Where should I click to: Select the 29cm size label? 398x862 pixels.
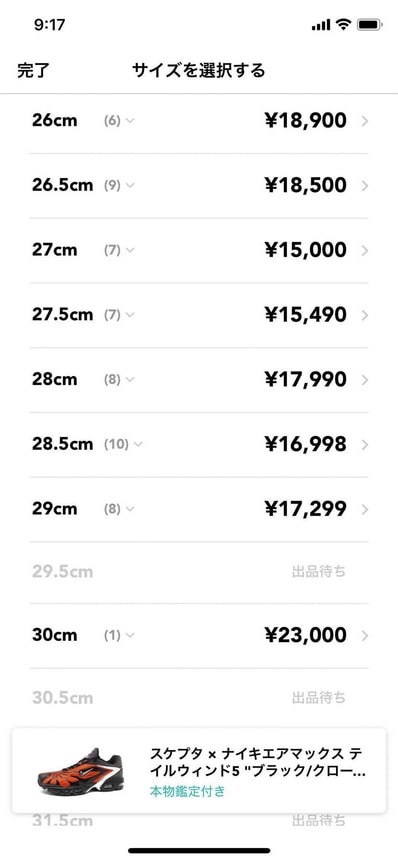54,509
